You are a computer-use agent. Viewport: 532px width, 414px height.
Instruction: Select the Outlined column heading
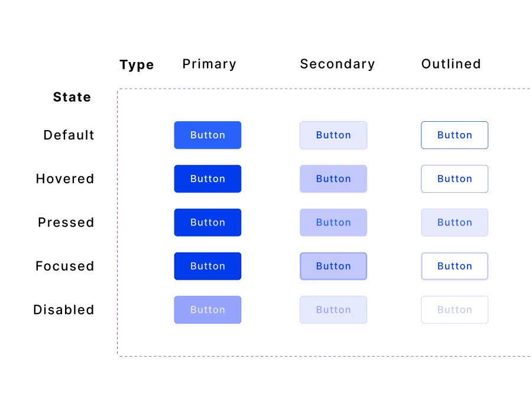click(x=451, y=64)
